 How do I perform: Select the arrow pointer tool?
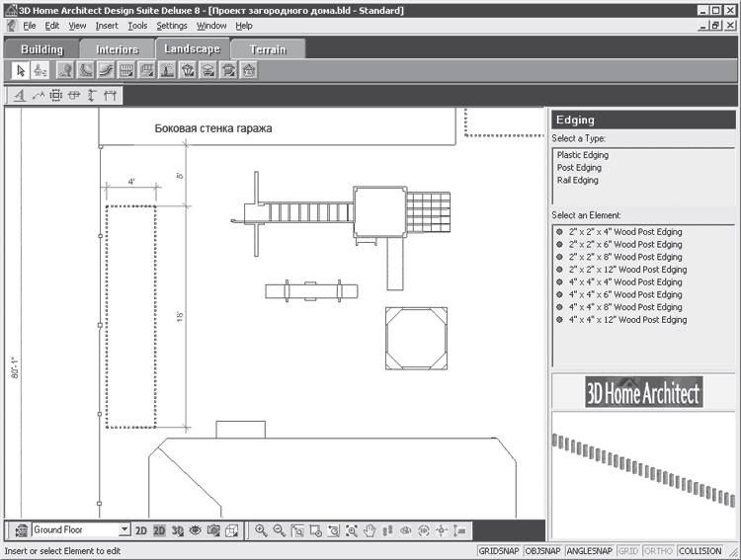(x=21, y=71)
